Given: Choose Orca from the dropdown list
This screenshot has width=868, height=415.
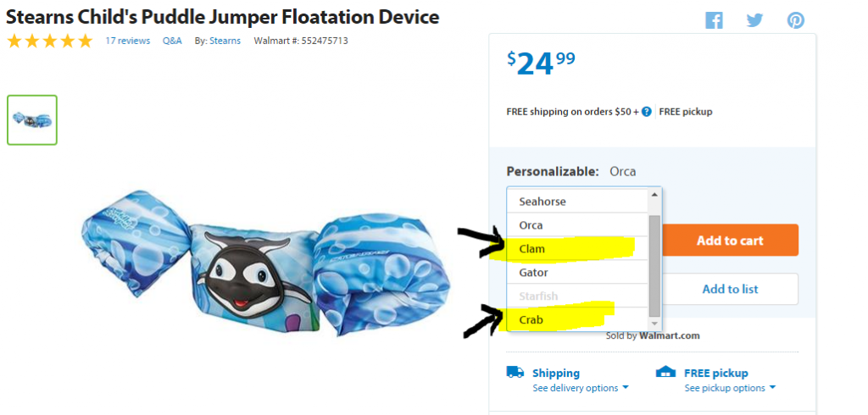Looking at the screenshot, I should pos(531,225).
